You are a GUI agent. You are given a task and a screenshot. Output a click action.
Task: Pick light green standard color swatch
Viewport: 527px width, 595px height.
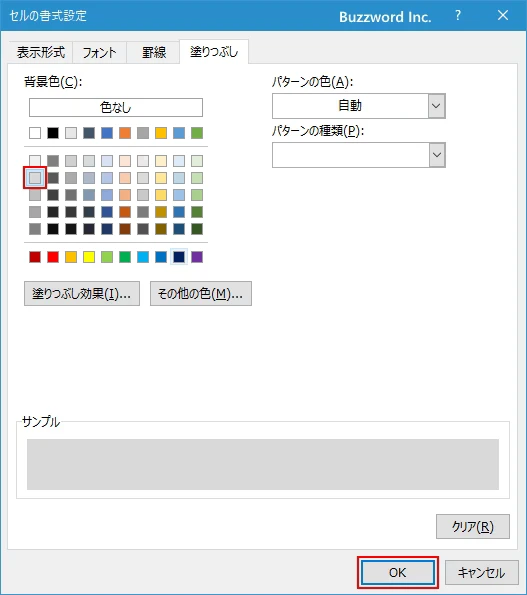point(107,257)
